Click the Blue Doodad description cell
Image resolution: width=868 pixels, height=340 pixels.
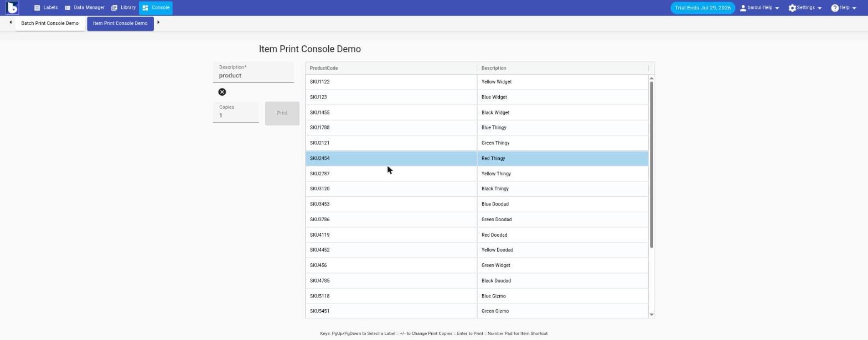tap(562, 205)
